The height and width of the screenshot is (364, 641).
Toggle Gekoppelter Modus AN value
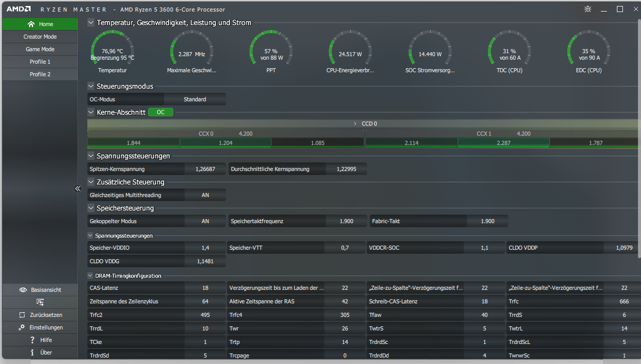coord(205,221)
